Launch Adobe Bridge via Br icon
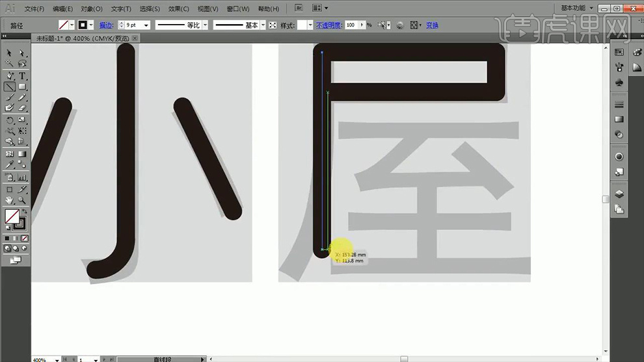Screen dimensions: 644x362 point(298,8)
